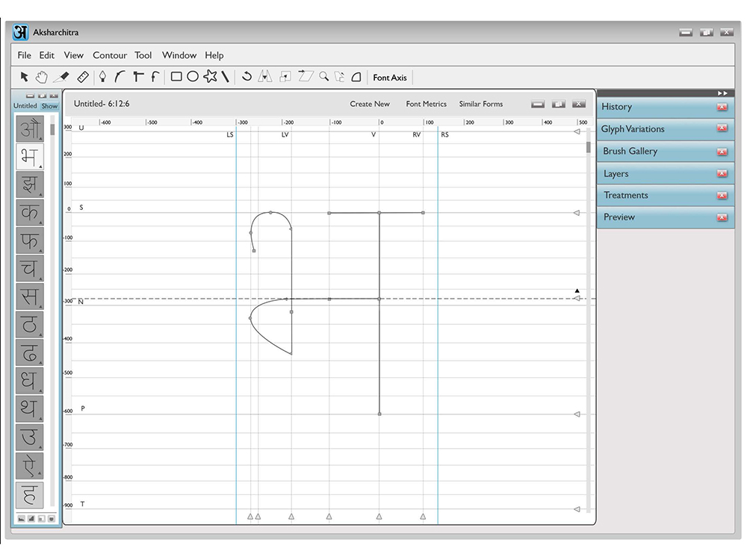Expand the Brush Gallery panel
The image size is (747, 560).
pos(666,152)
